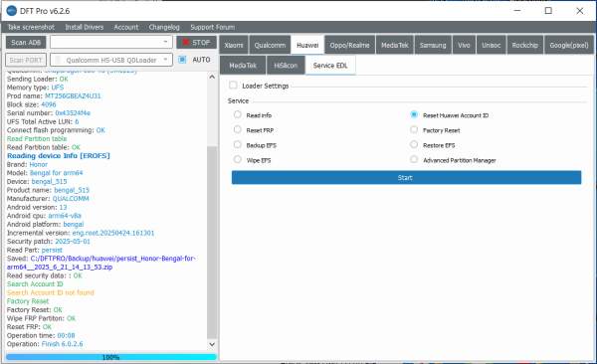Select Reset Huawei Account ID option

414,114
